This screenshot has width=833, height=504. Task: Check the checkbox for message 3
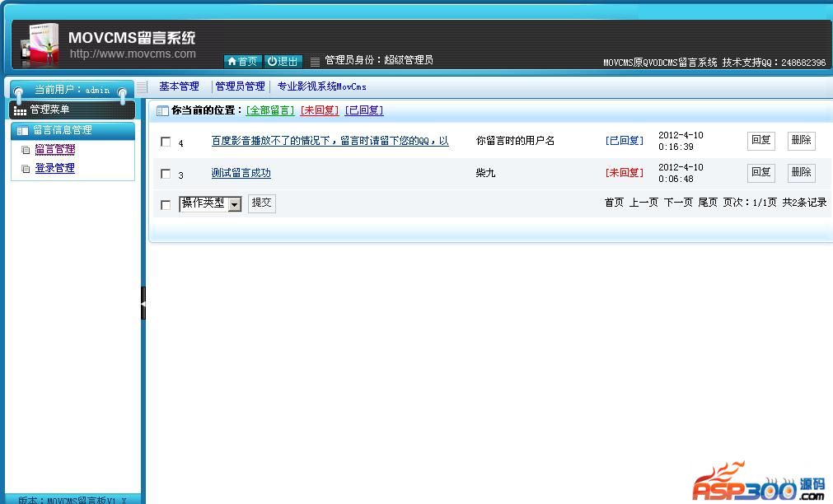point(166,174)
